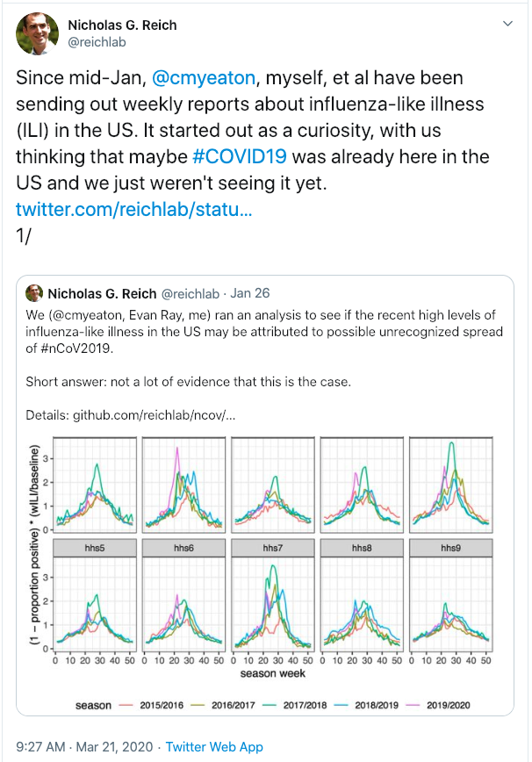Click the 2017/2018 green legend line
Image resolution: width=532 pixels, height=762 pixels.
point(270,705)
